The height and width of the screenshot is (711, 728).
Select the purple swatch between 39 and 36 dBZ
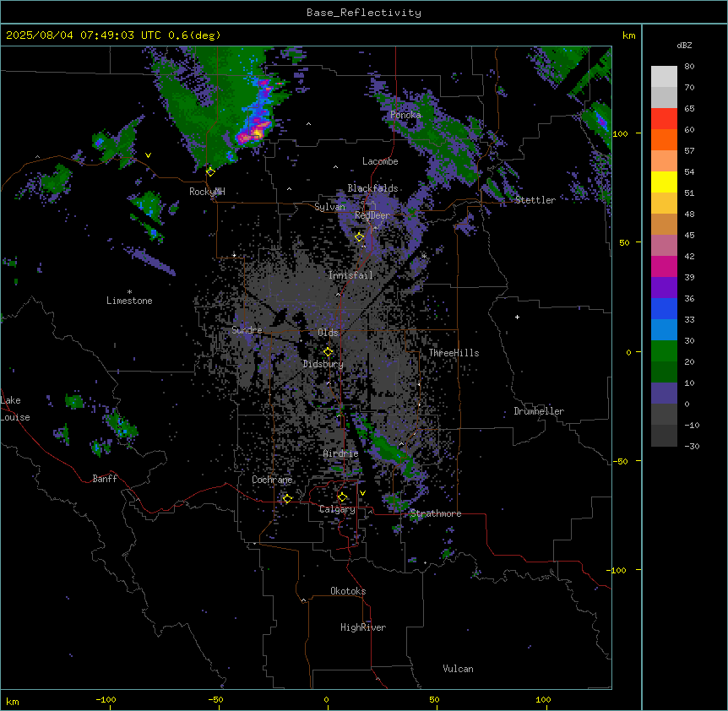click(664, 288)
